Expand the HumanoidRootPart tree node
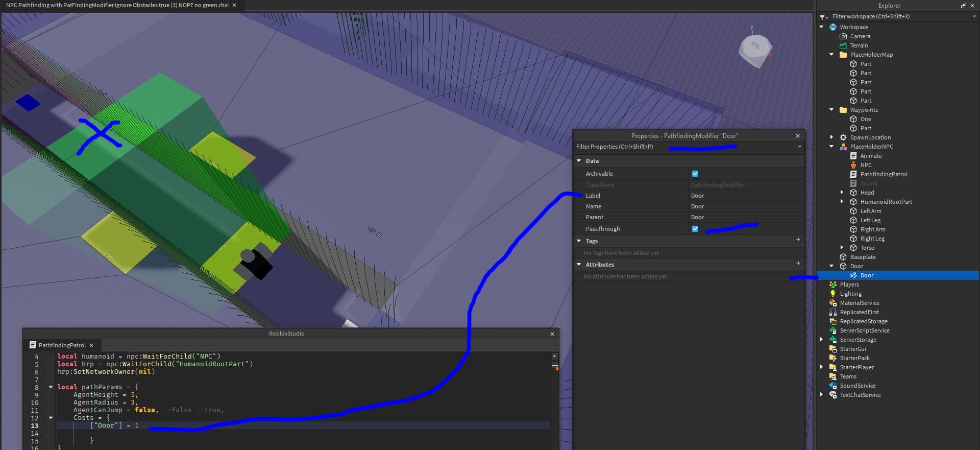This screenshot has height=450, width=980. 842,202
